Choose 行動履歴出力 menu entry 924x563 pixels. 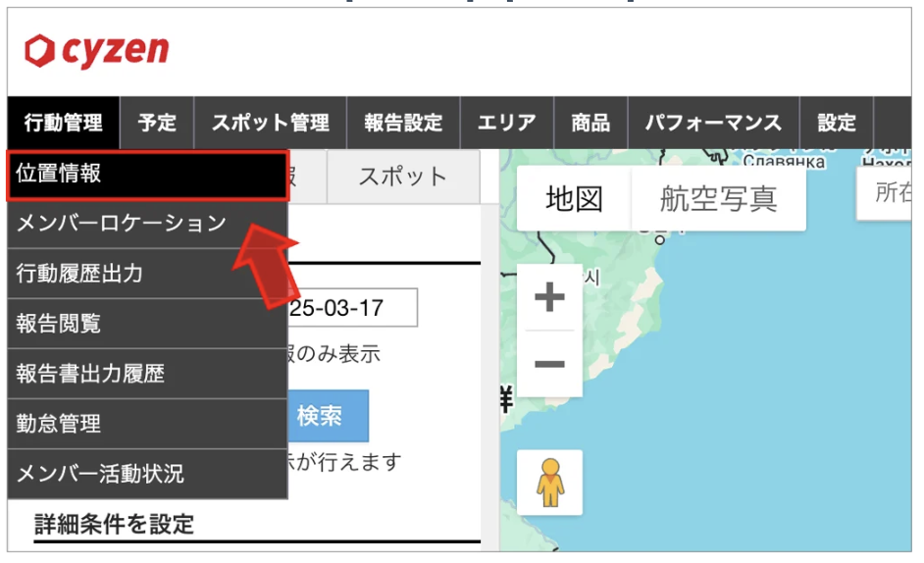pyautogui.click(x=147, y=274)
